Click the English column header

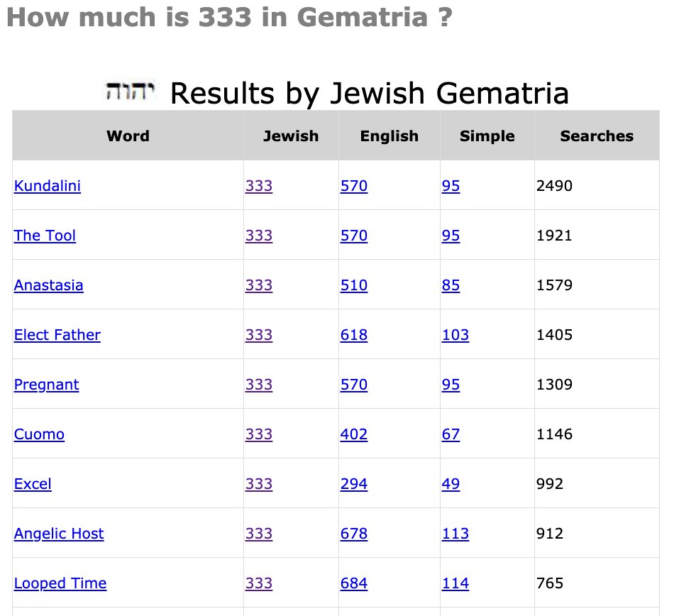click(390, 136)
